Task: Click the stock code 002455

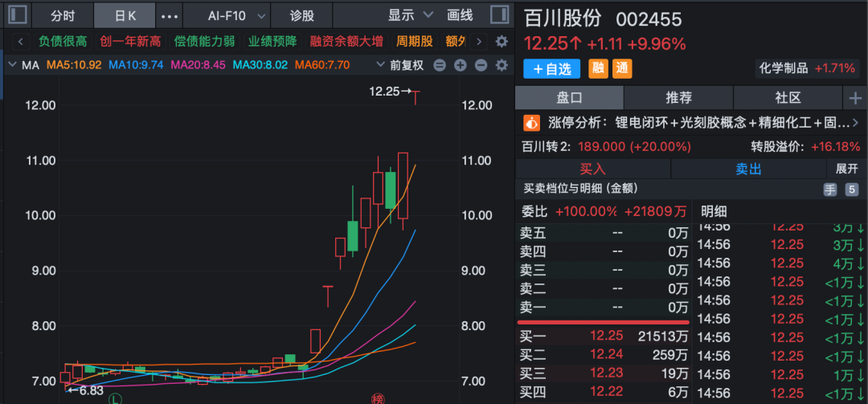Action: point(649,20)
